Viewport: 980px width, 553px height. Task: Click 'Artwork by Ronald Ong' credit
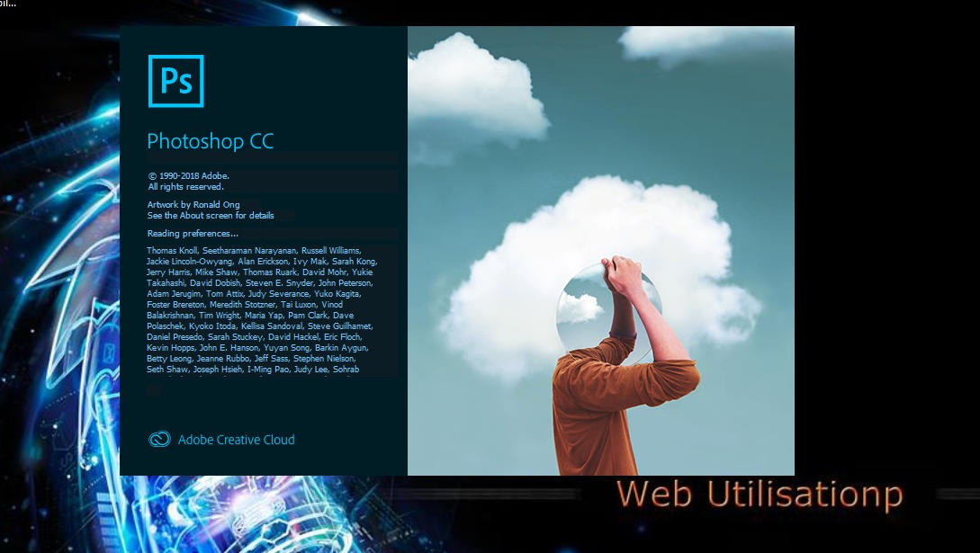(193, 204)
